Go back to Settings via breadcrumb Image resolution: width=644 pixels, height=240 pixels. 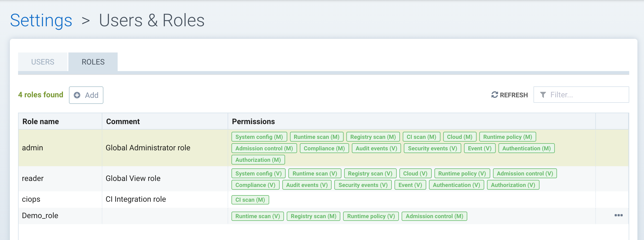coord(41,21)
